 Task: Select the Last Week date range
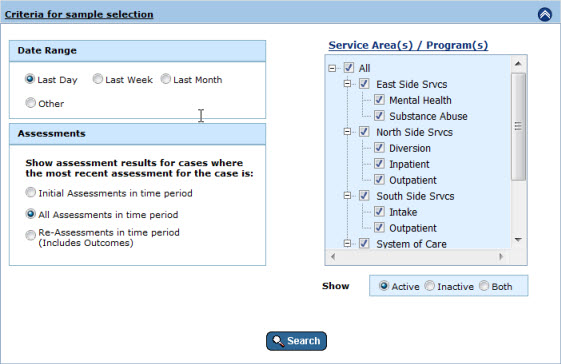pyautogui.click(x=98, y=79)
